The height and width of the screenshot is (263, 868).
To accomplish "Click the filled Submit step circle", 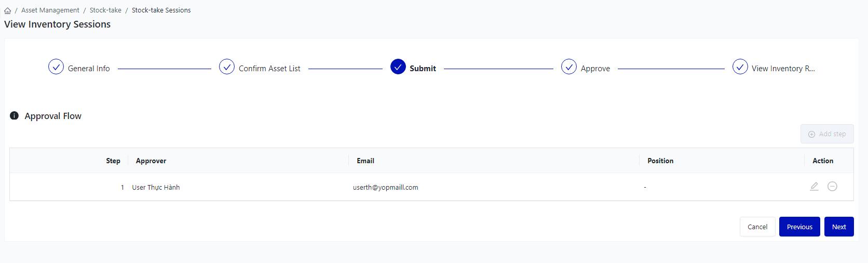I will click(x=398, y=67).
